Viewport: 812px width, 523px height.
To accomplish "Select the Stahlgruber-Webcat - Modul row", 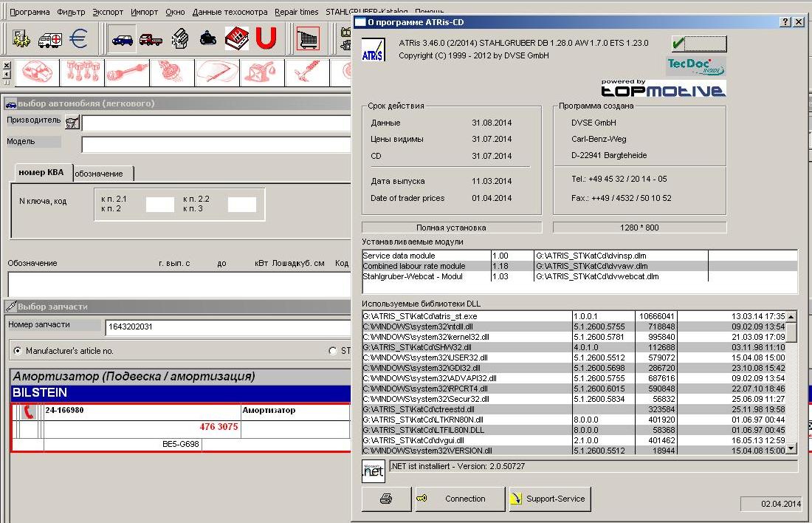I will tap(579, 276).
